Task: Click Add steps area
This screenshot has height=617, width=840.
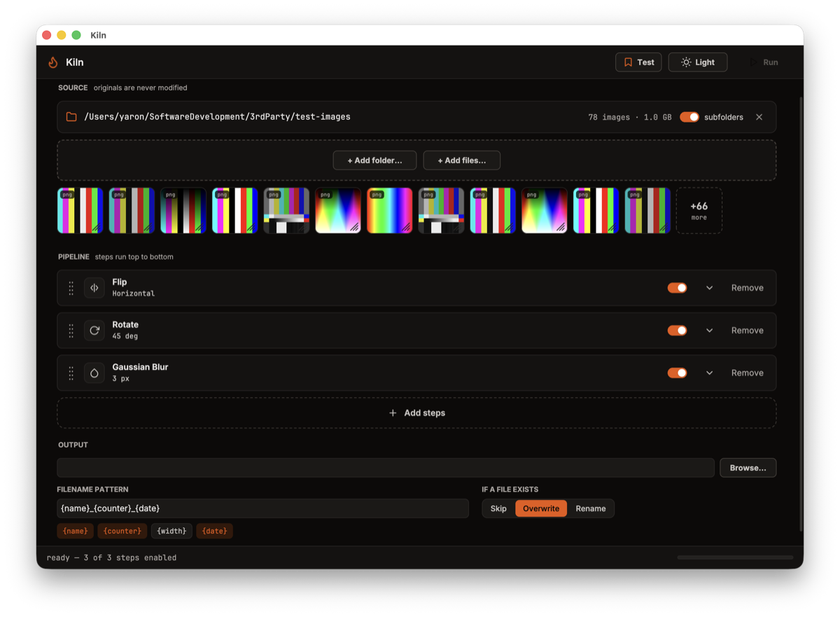Action: (x=416, y=413)
